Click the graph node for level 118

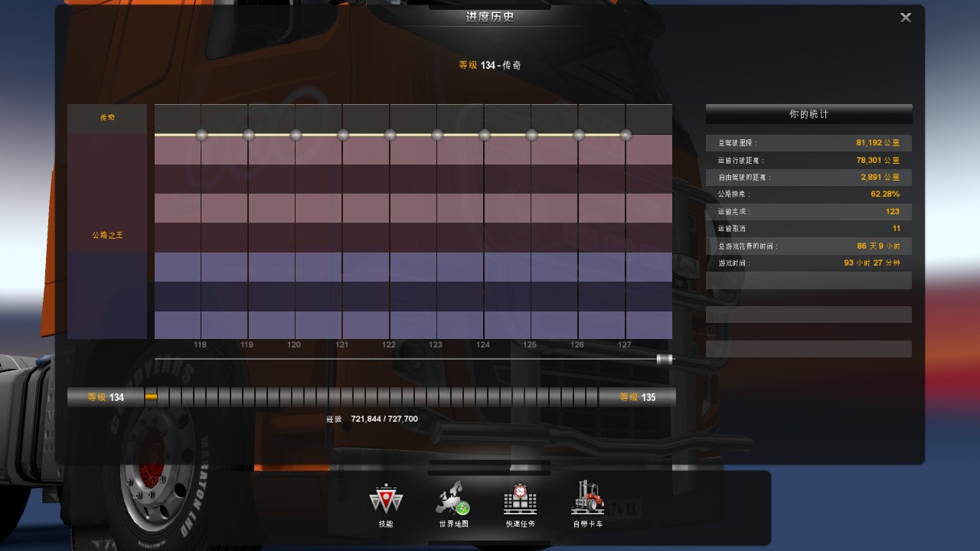[201, 135]
